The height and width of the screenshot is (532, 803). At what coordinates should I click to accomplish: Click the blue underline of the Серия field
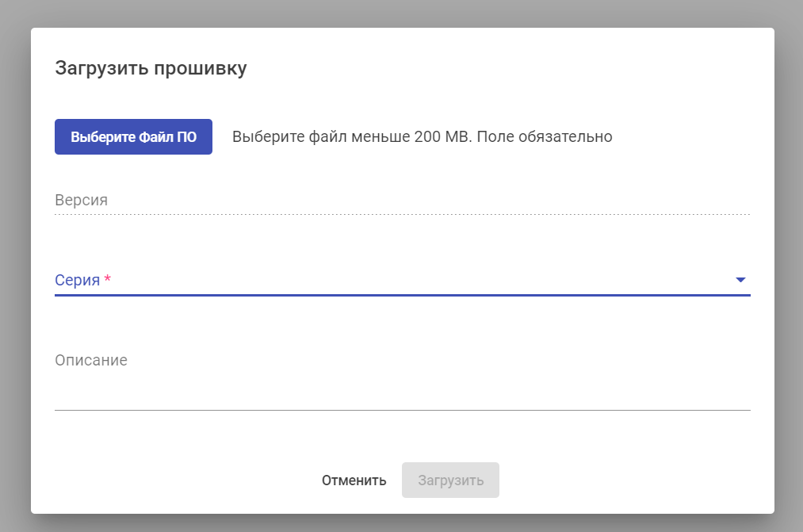[x=396, y=295]
